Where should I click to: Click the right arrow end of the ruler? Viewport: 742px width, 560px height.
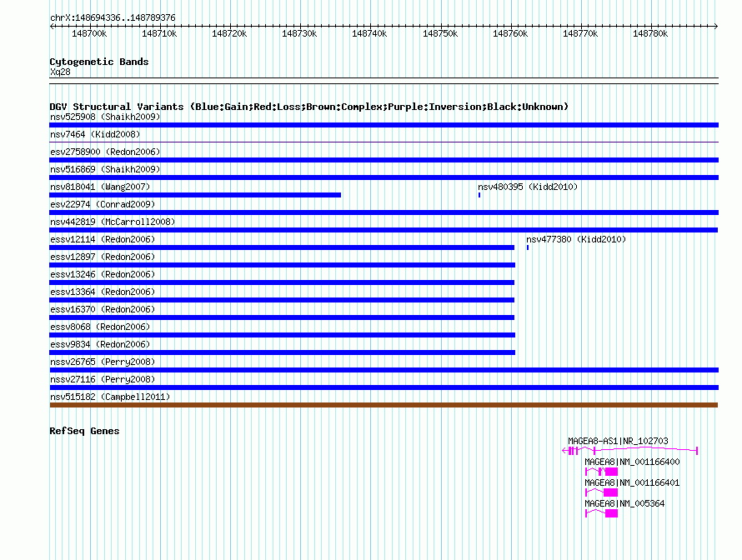(x=716, y=27)
